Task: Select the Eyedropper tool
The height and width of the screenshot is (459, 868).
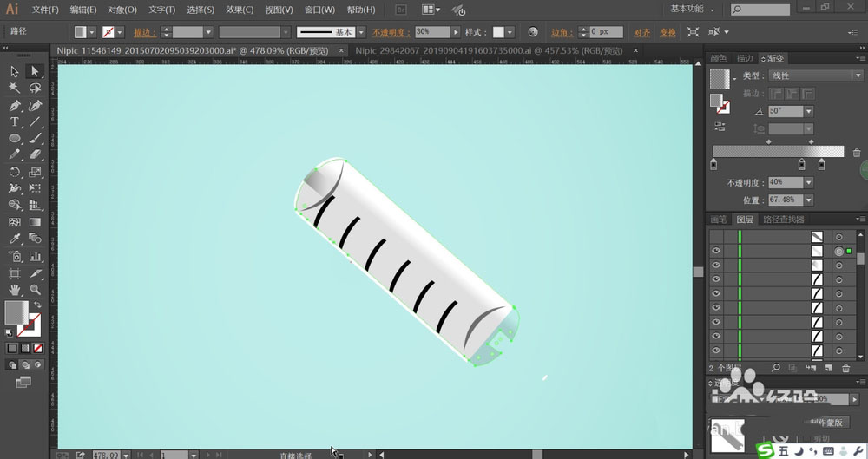Action: click(15, 239)
